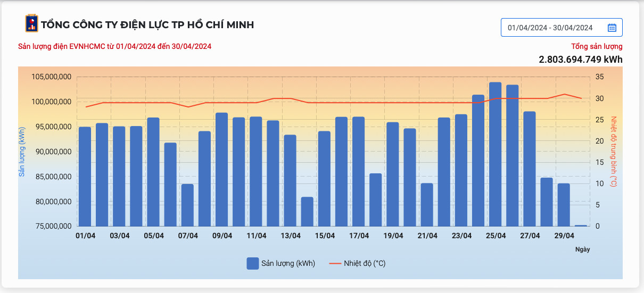The width and height of the screenshot is (644, 293).
Task: Click the 23/04 production bar
Action: [x=461, y=170]
